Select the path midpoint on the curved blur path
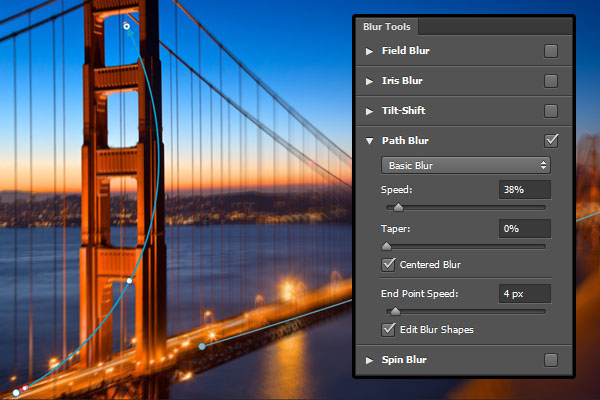The image size is (600, 400). tap(129, 281)
